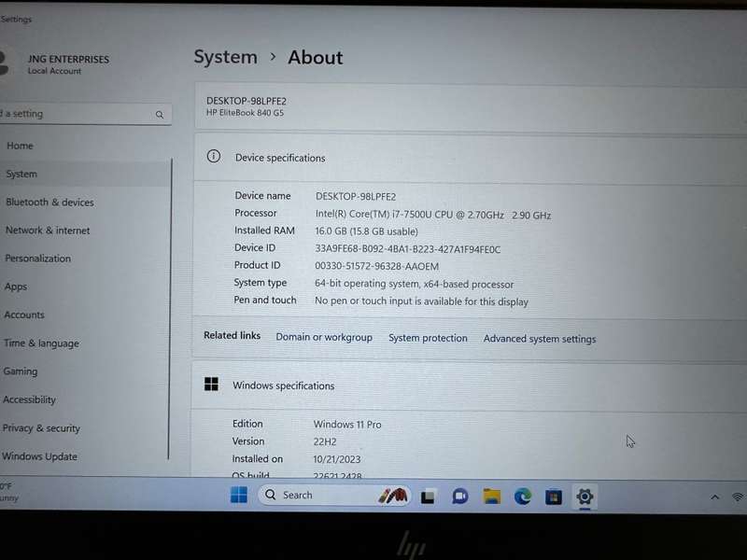This screenshot has width=747, height=560.
Task: Open Gaming settings
Action: point(20,371)
